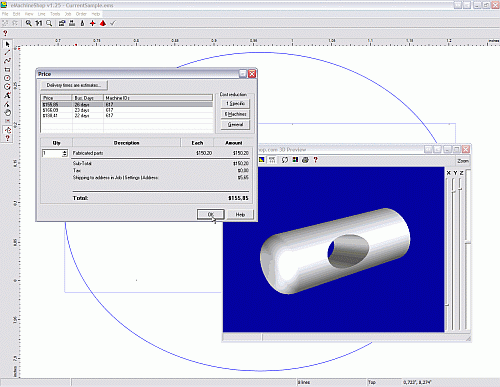The width and height of the screenshot is (500, 387).
Task: Select the text letter A tool
Action: [7, 95]
